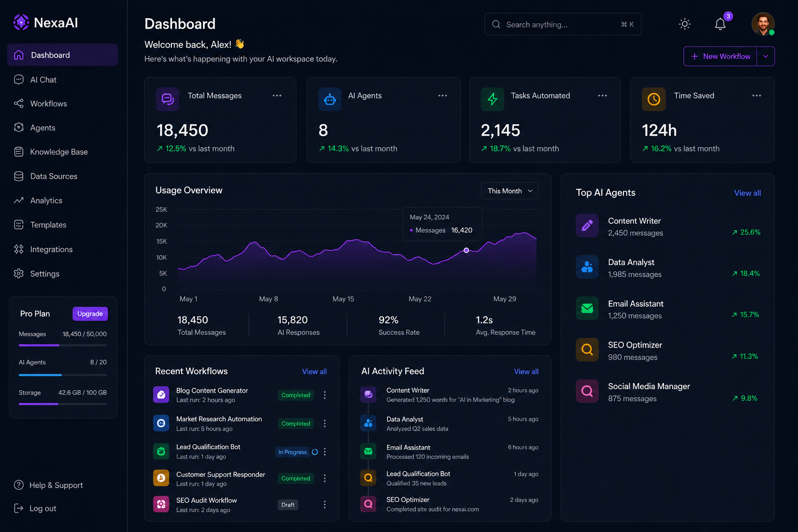This screenshot has height=532, width=798.
Task: Click the Messages usage progress bar
Action: [63, 345]
